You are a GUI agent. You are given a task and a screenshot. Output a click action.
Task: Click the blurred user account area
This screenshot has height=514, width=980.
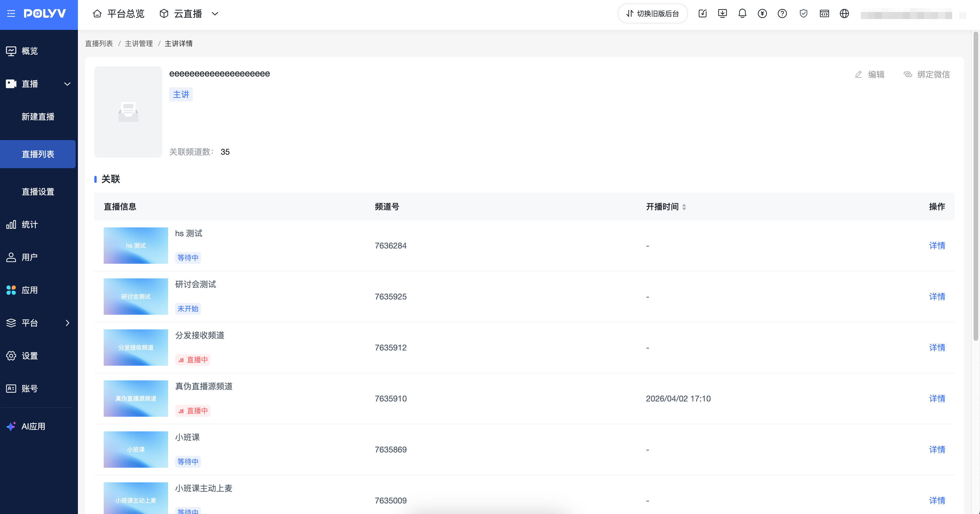click(x=906, y=15)
